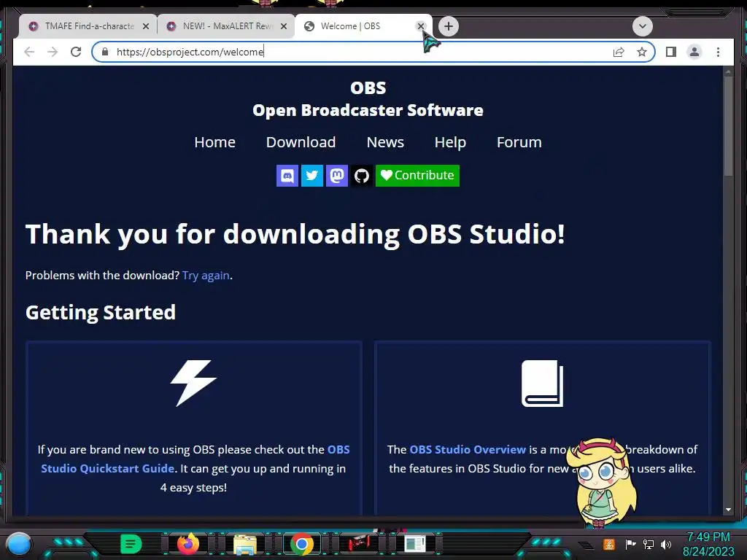Open Chrome's three-dot menu
This screenshot has height=560, width=747.
pos(718,52)
